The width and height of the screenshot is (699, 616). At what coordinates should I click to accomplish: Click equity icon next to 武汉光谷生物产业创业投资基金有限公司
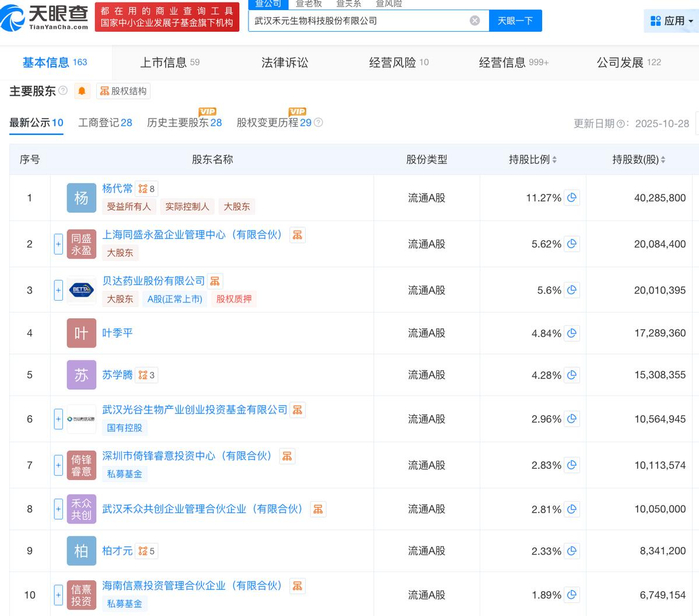tap(298, 410)
